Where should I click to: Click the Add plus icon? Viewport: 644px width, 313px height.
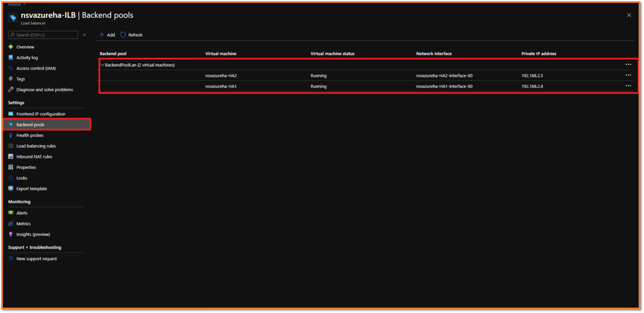point(102,35)
